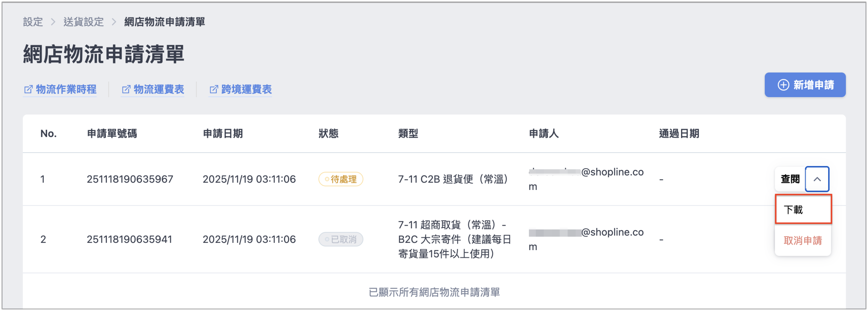Click the applicant email in row 2
868x311 pixels.
point(586,239)
